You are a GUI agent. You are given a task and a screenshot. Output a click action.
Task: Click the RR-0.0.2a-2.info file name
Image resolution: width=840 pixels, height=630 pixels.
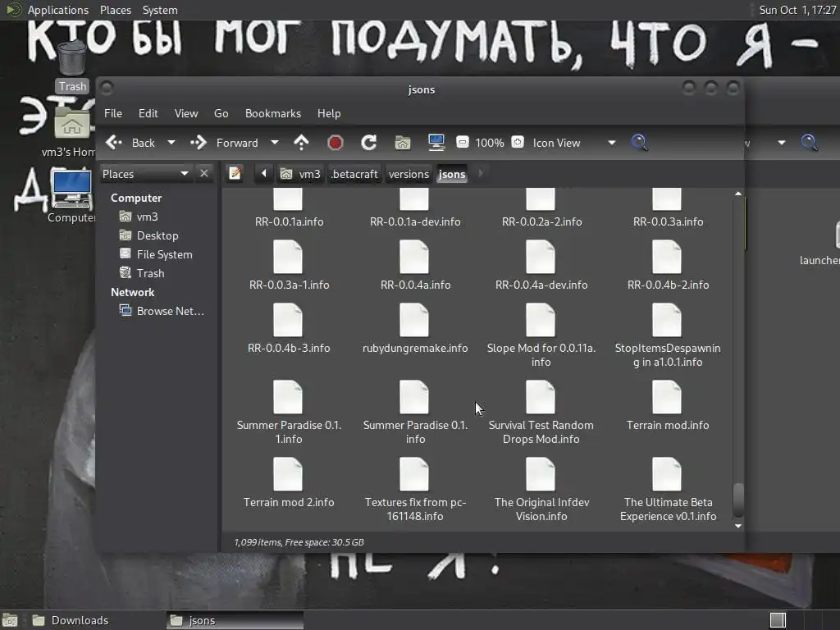[x=541, y=221]
